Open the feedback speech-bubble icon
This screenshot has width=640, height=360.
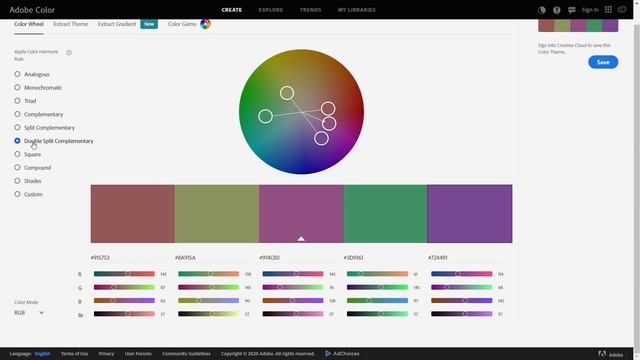[x=572, y=10]
